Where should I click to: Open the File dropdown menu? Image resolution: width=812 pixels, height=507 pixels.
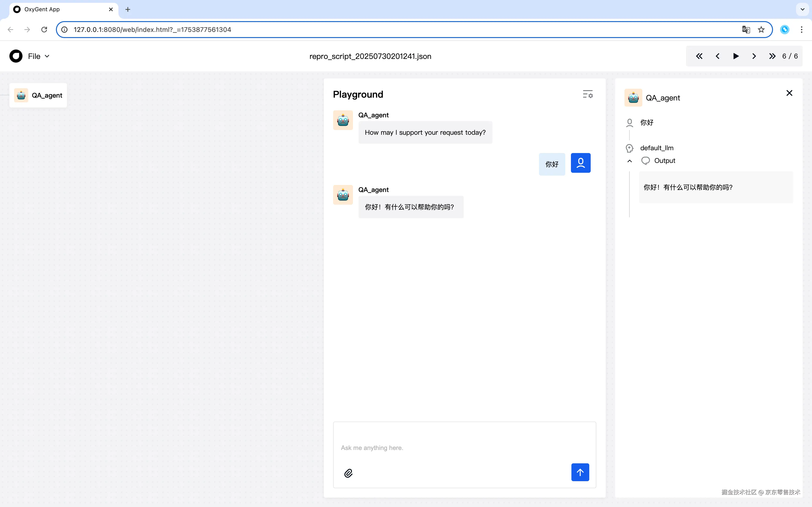pos(39,56)
